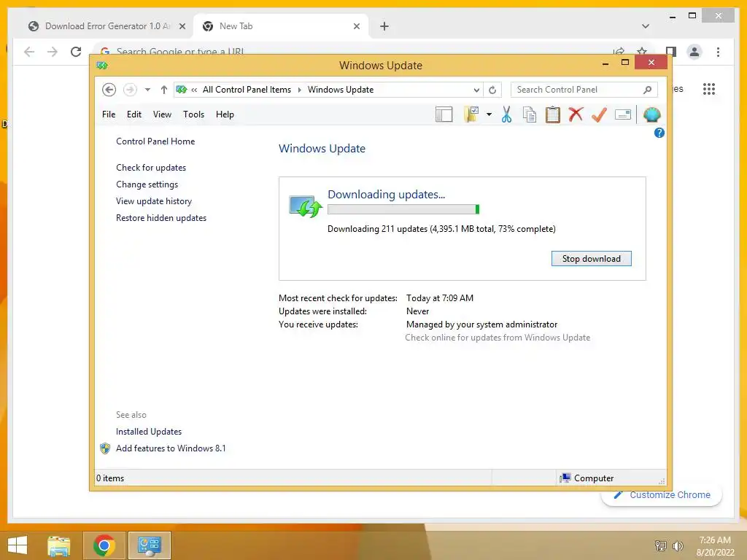Switch to Download Error Generator tab
The height and width of the screenshot is (560, 747).
pyautogui.click(x=101, y=26)
